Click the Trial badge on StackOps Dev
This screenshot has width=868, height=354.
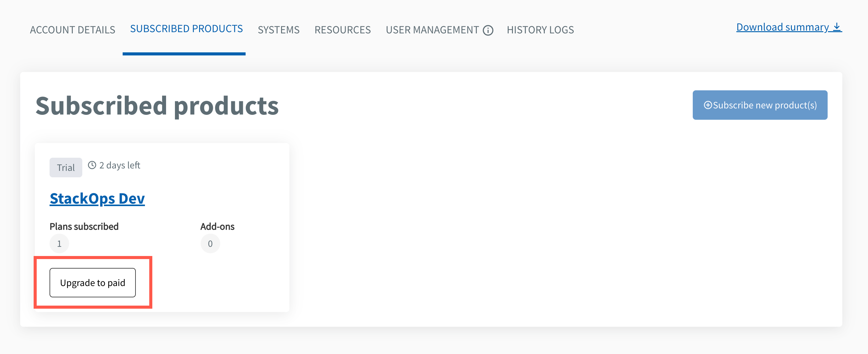66,168
